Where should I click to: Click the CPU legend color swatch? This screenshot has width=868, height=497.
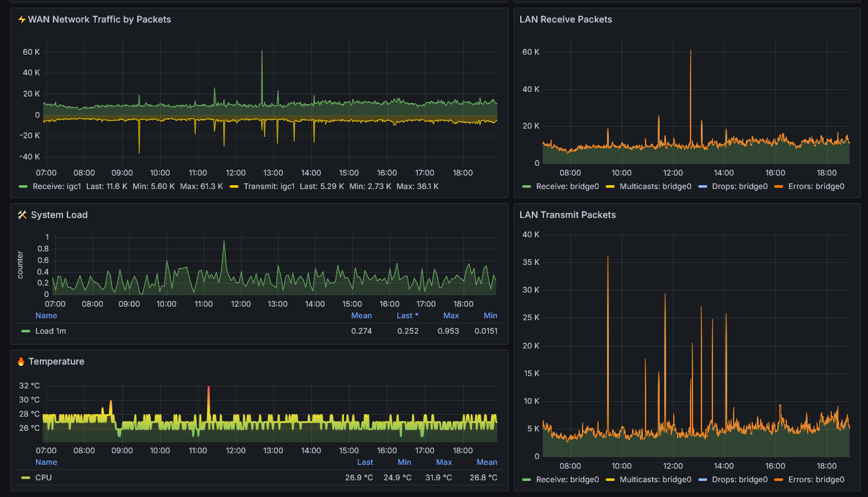pos(26,478)
